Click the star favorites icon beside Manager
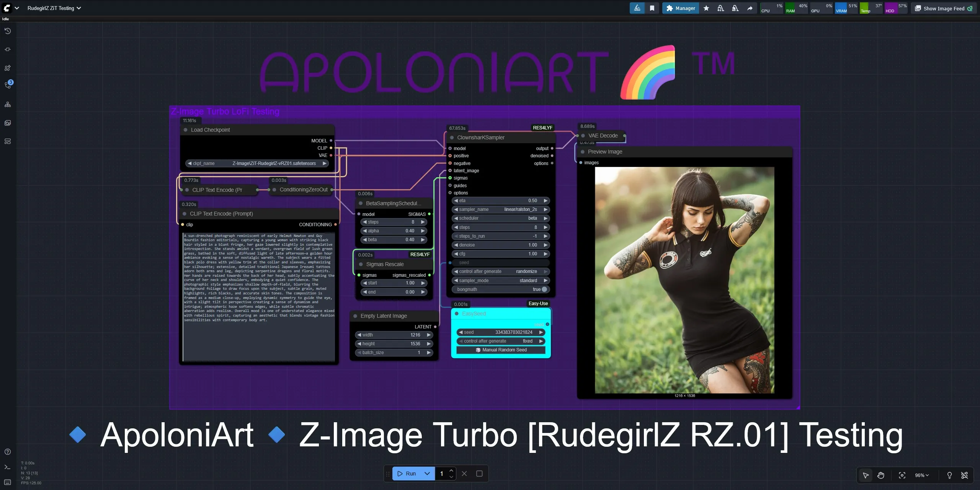 pos(706,8)
